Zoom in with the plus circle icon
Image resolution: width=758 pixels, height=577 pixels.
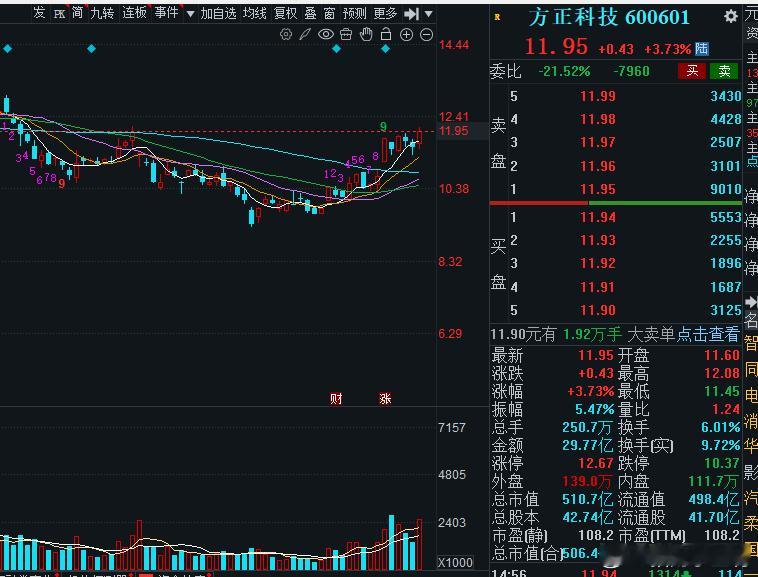[x=406, y=34]
